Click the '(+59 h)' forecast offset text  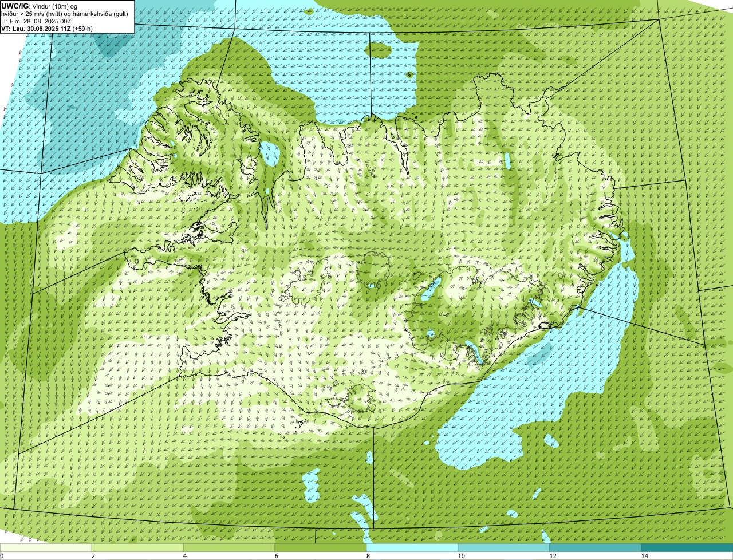tap(83, 28)
